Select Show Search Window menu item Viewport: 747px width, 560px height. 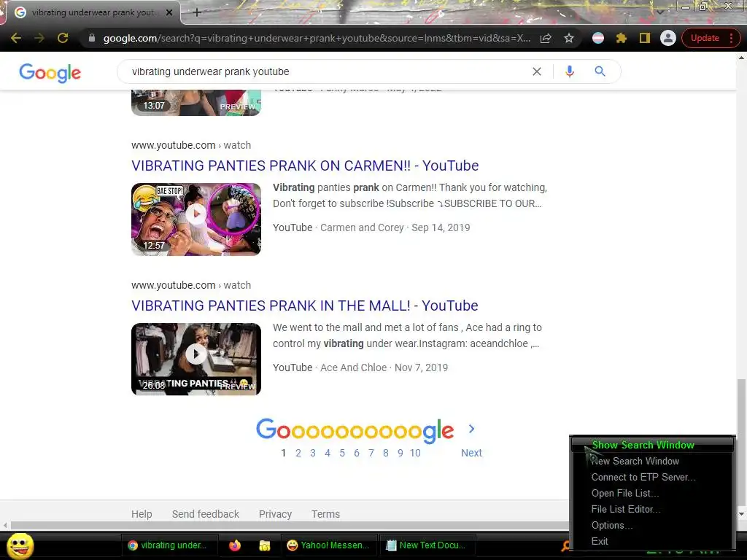(652, 445)
